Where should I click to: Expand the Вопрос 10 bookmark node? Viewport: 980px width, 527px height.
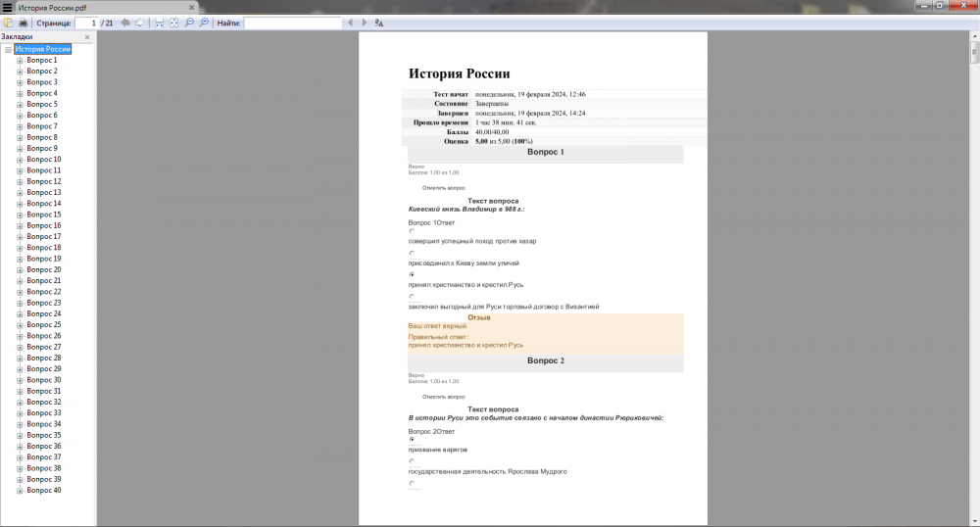pos(20,160)
